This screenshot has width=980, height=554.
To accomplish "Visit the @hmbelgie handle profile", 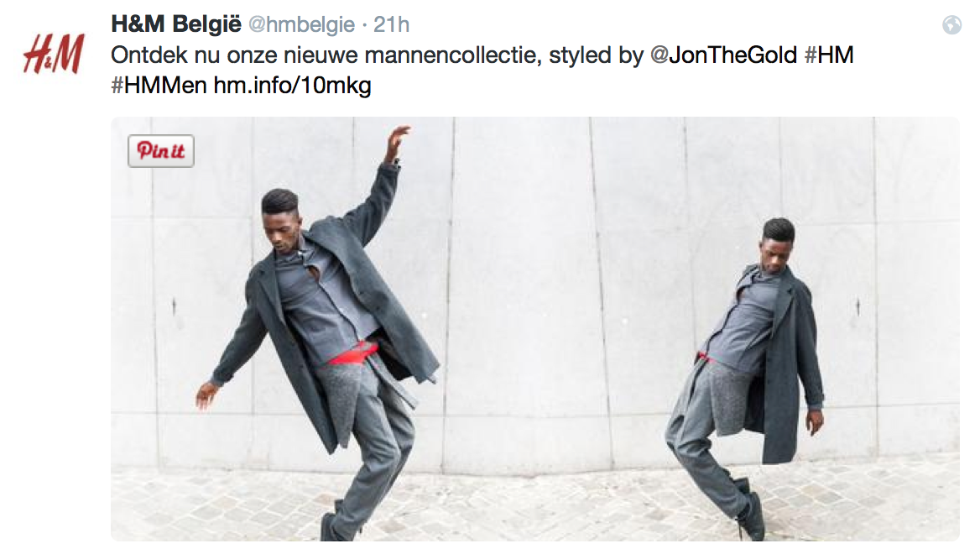I will point(302,25).
